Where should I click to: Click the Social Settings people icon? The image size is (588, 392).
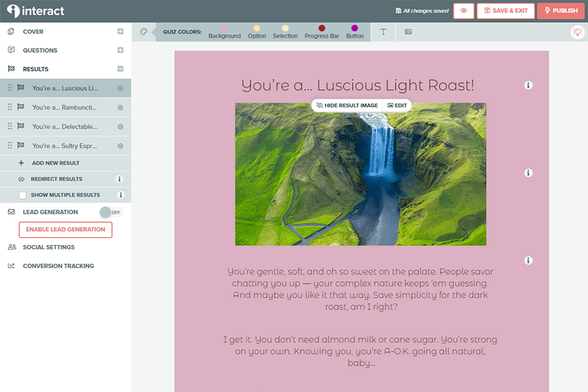pyautogui.click(x=12, y=247)
